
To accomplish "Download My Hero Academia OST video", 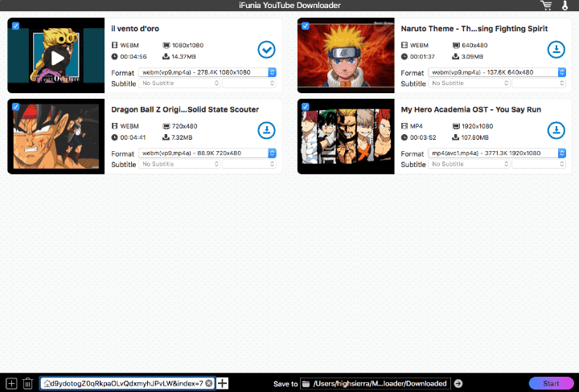I will 556,130.
